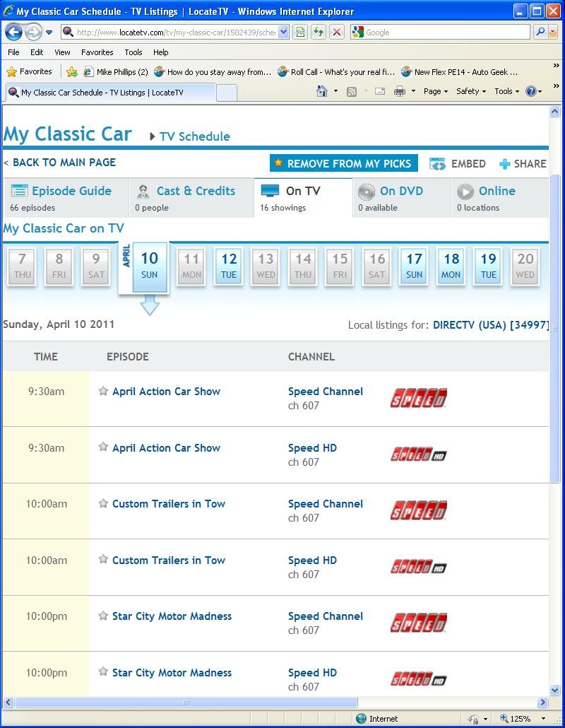
Task: Expand the Tools command bar dropdown
Action: (506, 91)
